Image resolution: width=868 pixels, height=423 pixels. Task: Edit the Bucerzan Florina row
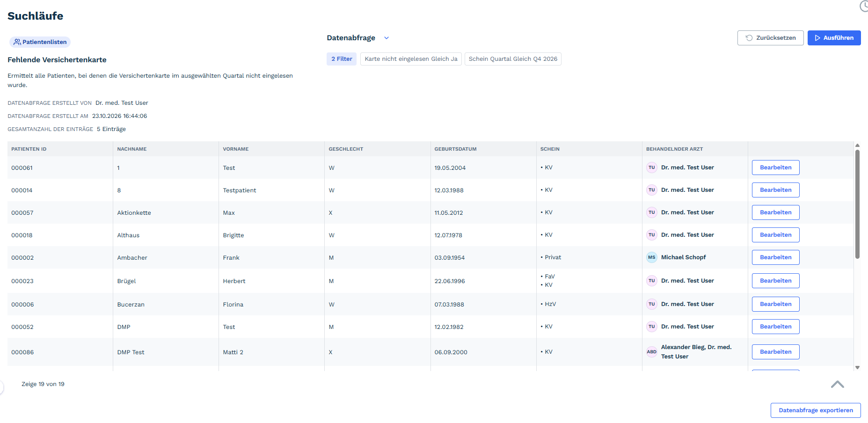[x=775, y=304]
